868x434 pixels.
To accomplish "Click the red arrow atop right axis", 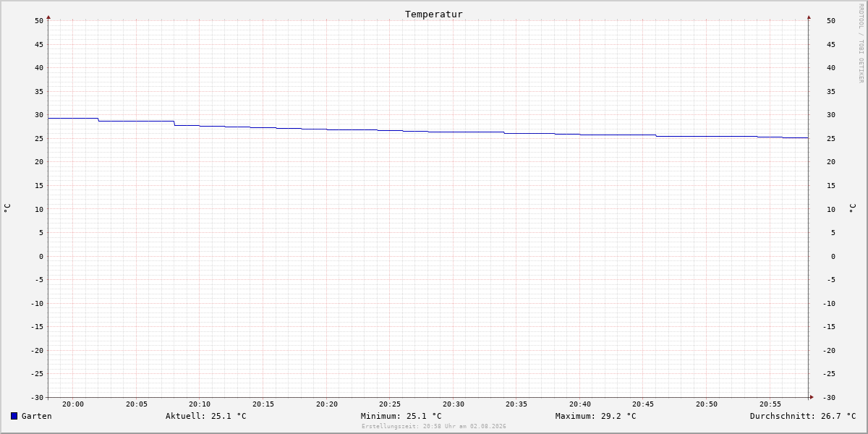I will [x=809, y=17].
